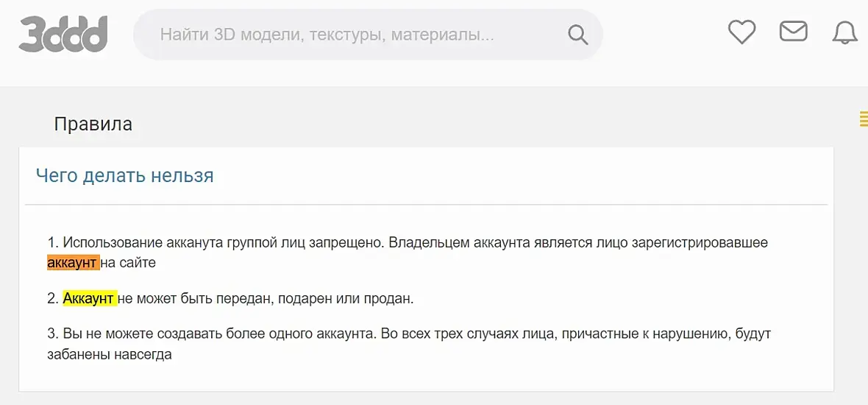868x405 pixels.
Task: Open messages via the envelope icon
Action: coord(793,32)
